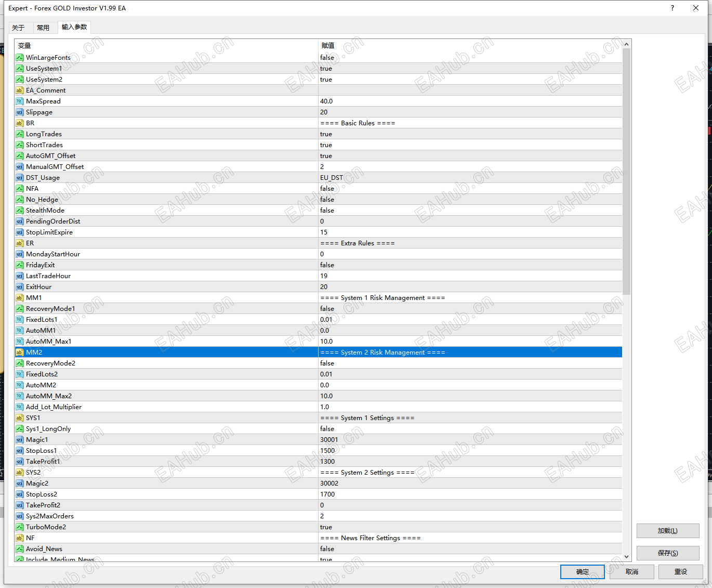Switch to the 关于 tab
Viewport: 712px width, 588px height.
(x=19, y=28)
